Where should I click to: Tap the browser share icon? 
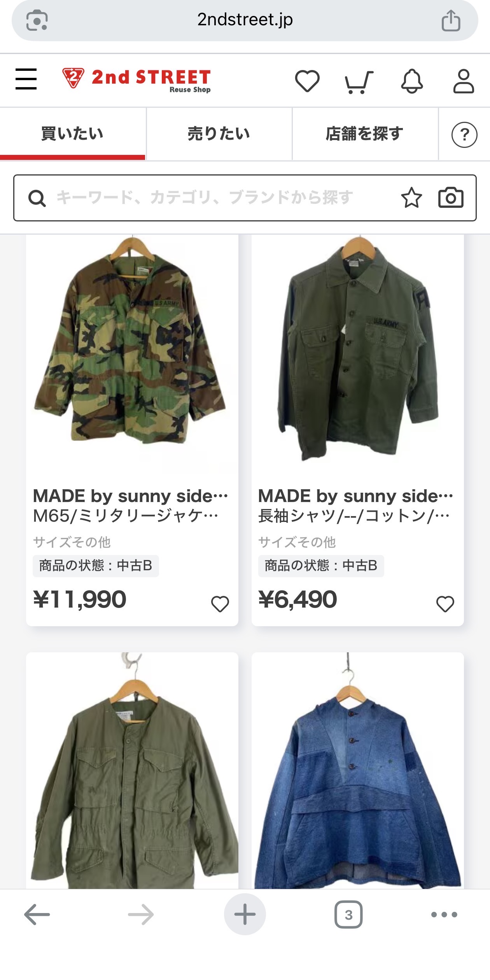tap(451, 20)
